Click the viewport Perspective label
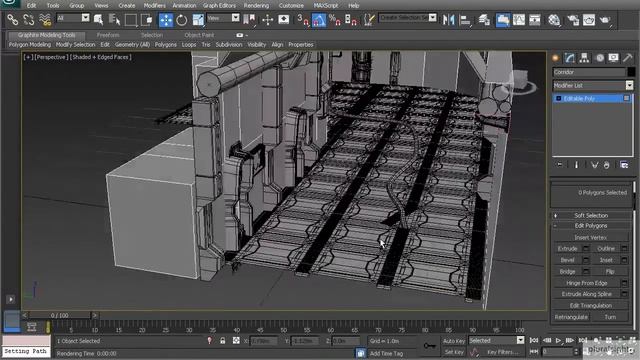Viewport: 640px width, 360px height. point(51,57)
